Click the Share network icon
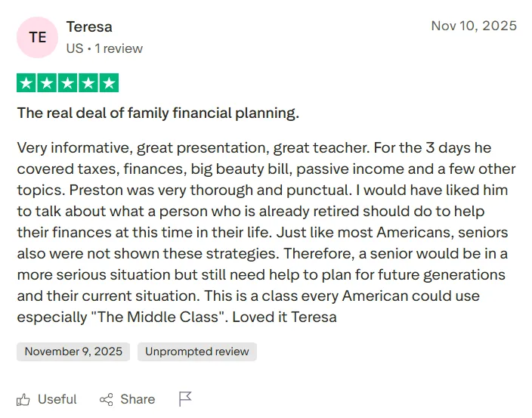The width and height of the screenshot is (532, 418). point(107,399)
